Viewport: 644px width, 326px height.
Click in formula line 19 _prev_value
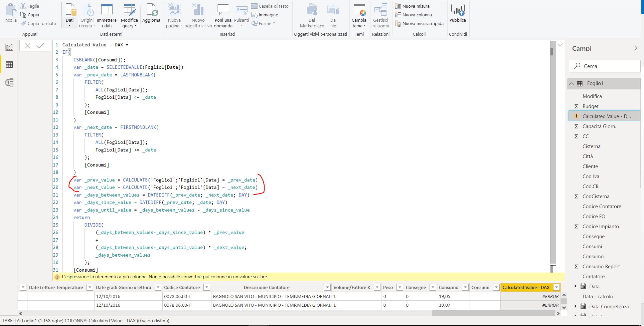click(100, 180)
